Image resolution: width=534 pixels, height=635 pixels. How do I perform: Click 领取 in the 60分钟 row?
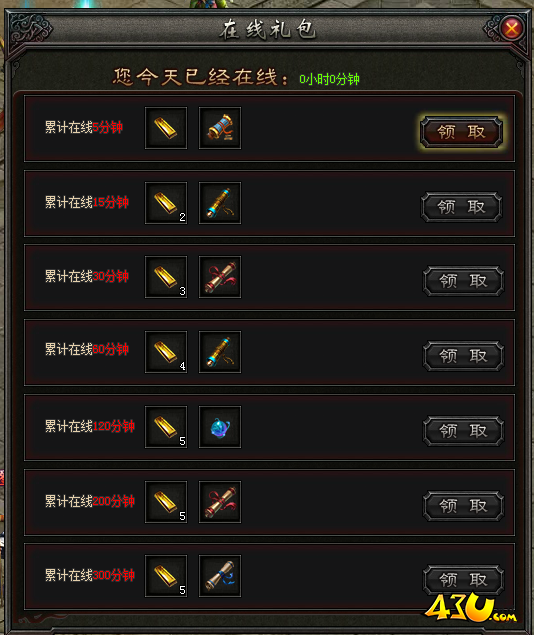463,356
